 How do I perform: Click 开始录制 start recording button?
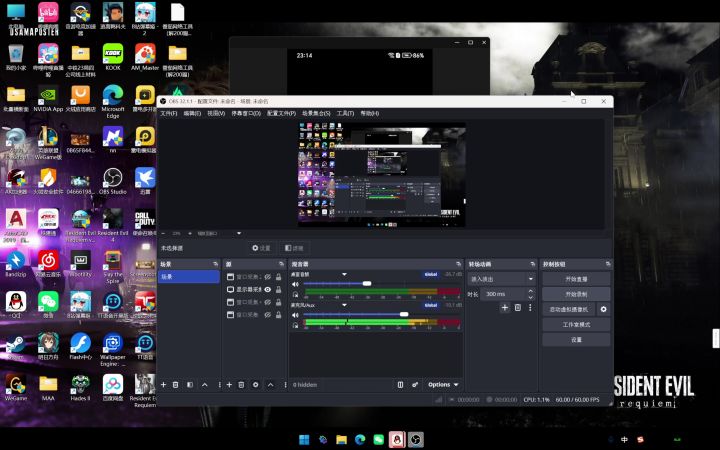pyautogui.click(x=576, y=294)
